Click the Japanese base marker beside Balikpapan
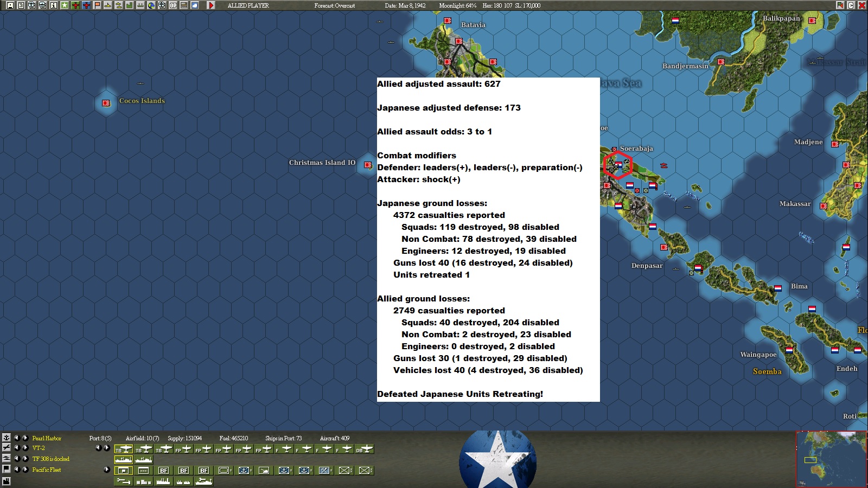The width and height of the screenshot is (868, 488). tap(812, 21)
